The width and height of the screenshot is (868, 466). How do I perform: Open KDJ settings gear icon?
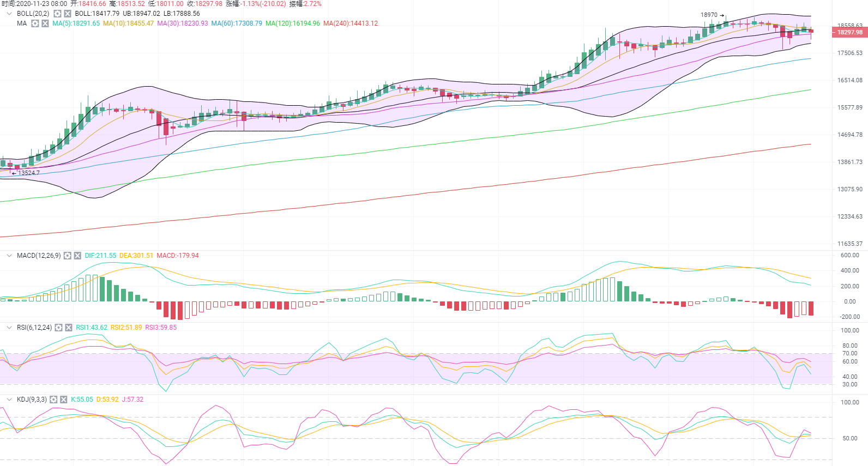(53, 400)
